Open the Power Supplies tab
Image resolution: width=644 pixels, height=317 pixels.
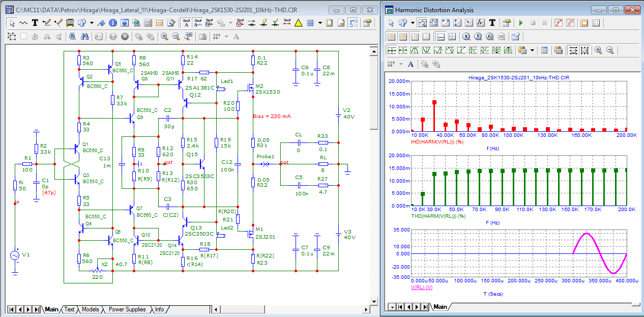127,309
